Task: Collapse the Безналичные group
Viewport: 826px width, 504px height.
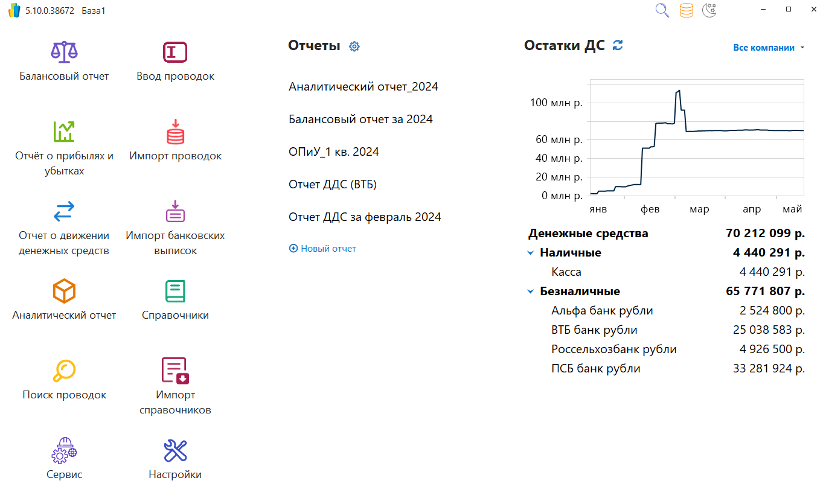Action: pos(531,292)
